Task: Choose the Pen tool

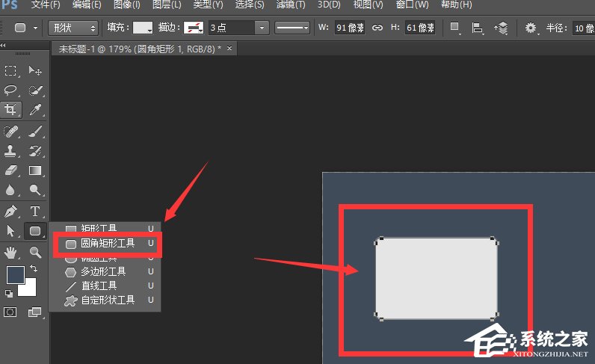Action: point(11,212)
